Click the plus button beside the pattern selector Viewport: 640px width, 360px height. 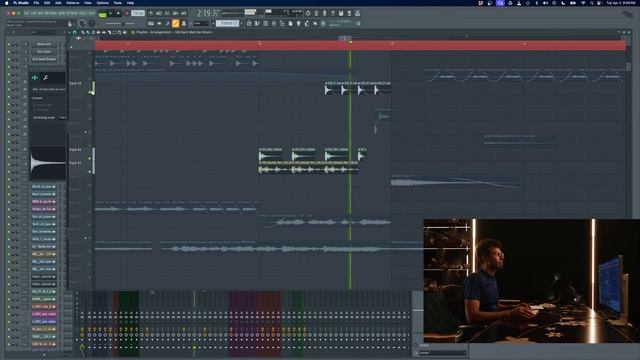click(242, 24)
